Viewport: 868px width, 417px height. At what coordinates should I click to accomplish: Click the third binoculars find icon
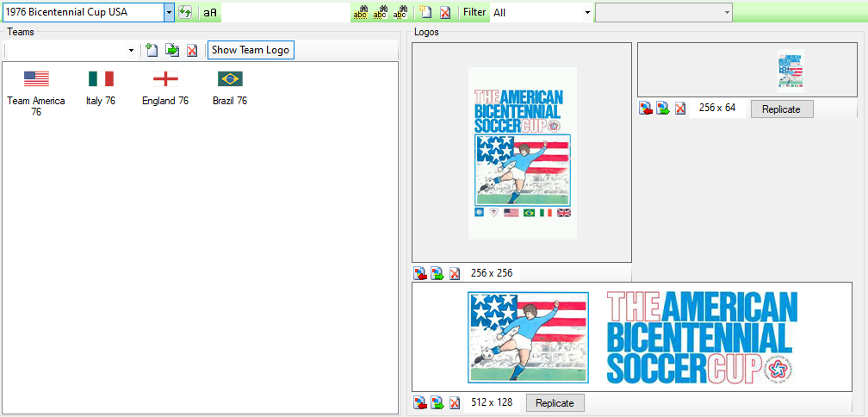[x=400, y=11]
